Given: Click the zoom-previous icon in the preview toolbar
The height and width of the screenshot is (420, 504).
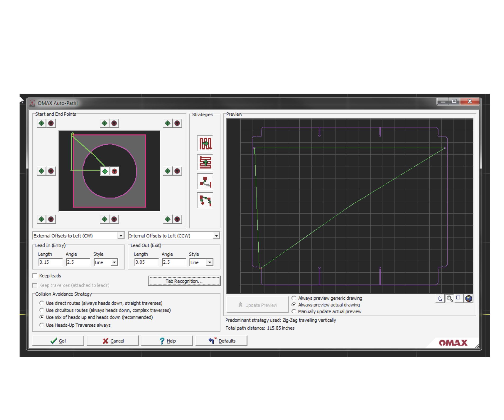Looking at the screenshot, I should coord(440,299).
